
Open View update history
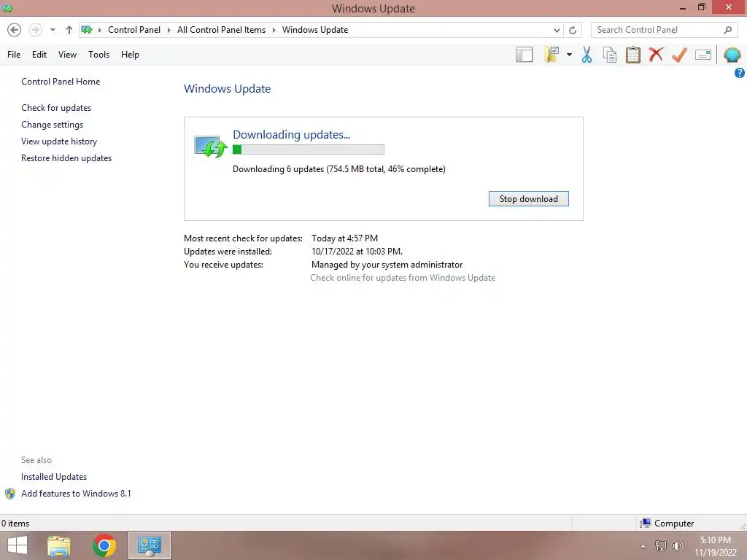pyautogui.click(x=59, y=141)
